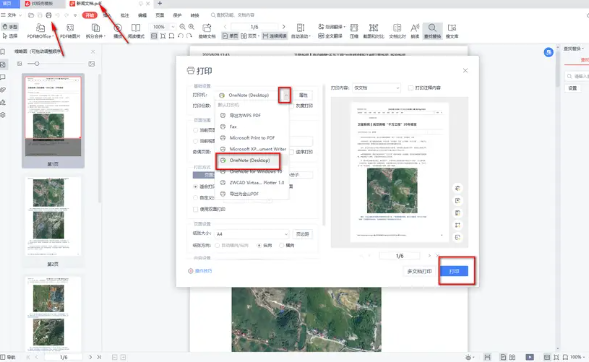Choose Fax in printer list
The image size is (589, 362).
tap(252, 127)
